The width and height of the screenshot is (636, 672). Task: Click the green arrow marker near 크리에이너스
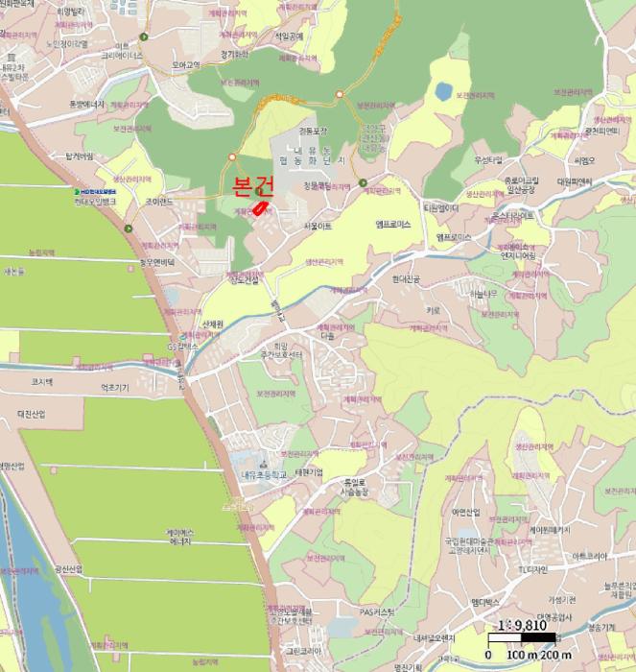[144, 37]
